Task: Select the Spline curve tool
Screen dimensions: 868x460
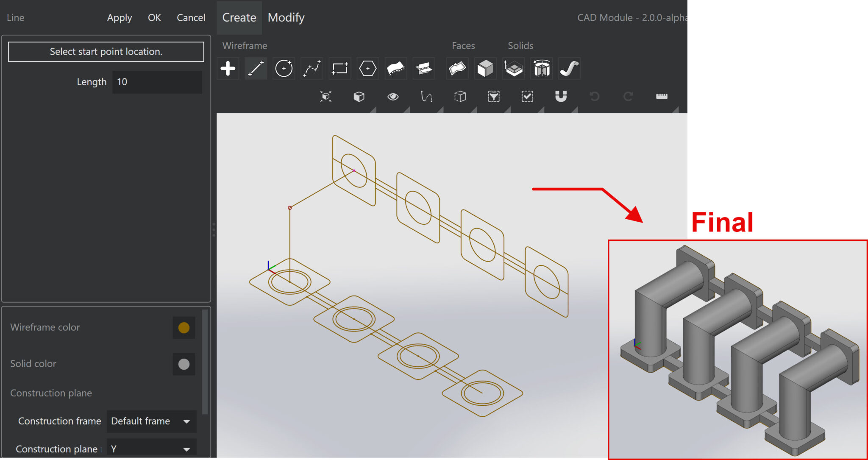Action: pyautogui.click(x=312, y=68)
